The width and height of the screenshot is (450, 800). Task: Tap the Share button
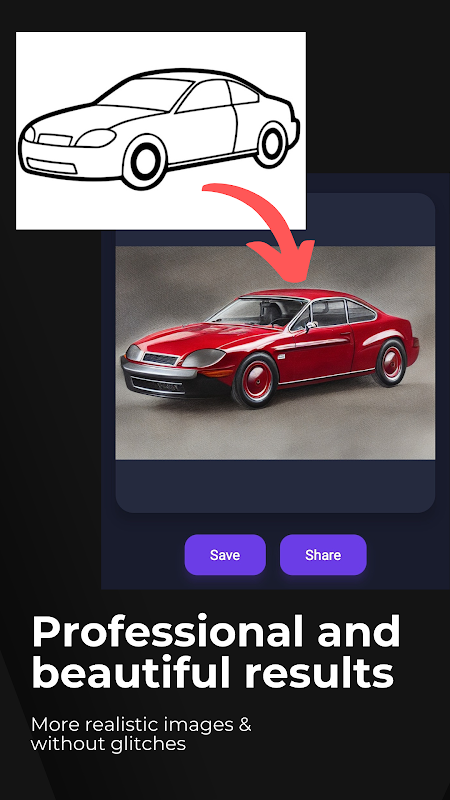coord(323,555)
